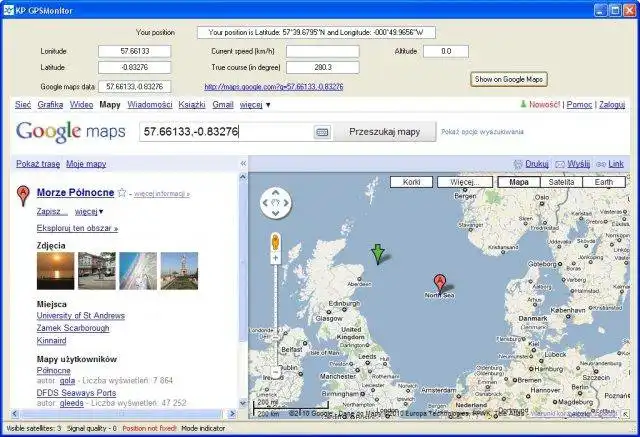Click the printer icon next to Drukuj
640x437 pixels.
[518, 164]
